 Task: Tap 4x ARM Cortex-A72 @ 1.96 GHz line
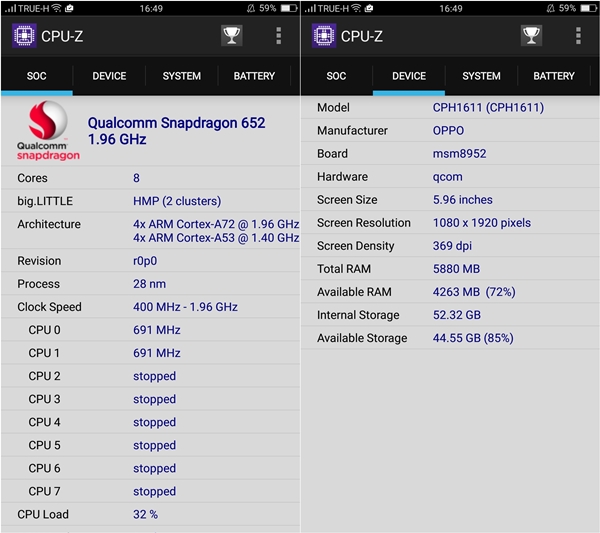[x=216, y=224]
